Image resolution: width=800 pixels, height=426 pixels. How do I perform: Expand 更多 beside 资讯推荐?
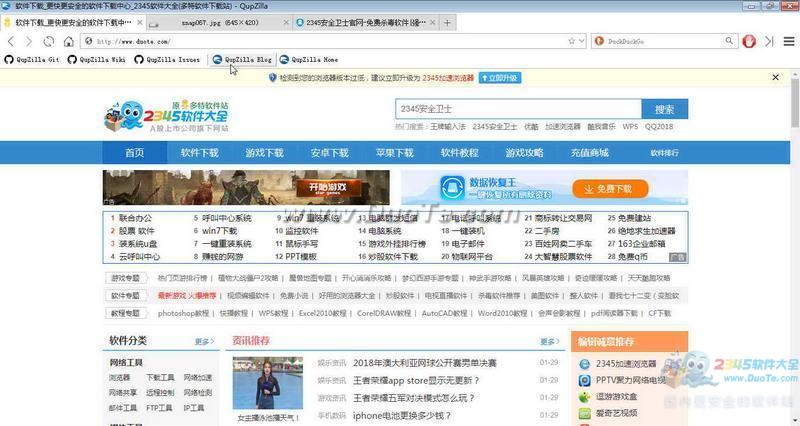pyautogui.click(x=550, y=341)
